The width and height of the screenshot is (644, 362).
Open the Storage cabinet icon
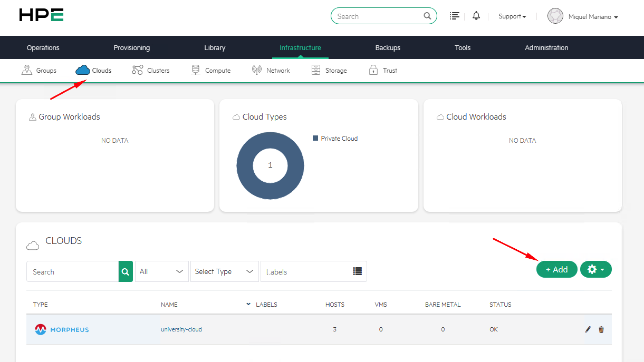coord(316,70)
